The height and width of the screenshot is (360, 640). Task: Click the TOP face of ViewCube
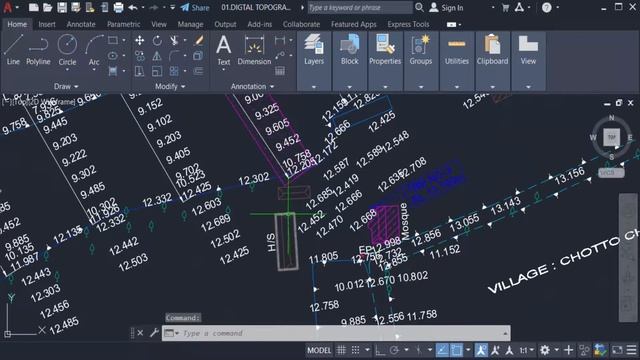point(611,137)
